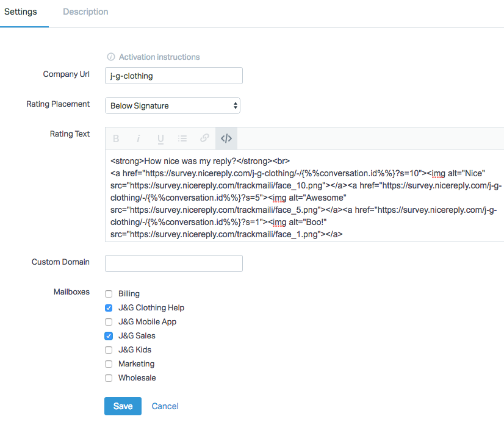The image size is (504, 422).
Task: Select the Settings tab
Action: tap(21, 12)
